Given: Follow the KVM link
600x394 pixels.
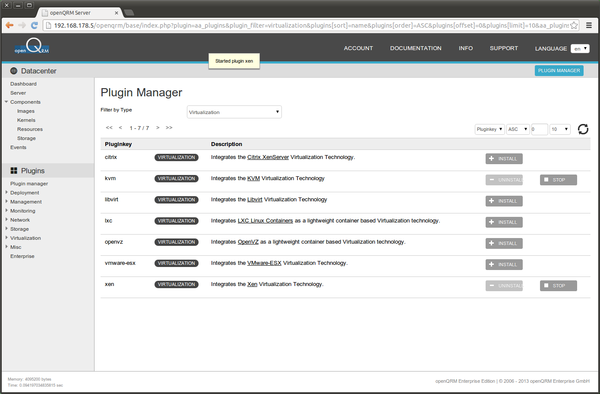Looking at the screenshot, I should (x=253, y=178).
